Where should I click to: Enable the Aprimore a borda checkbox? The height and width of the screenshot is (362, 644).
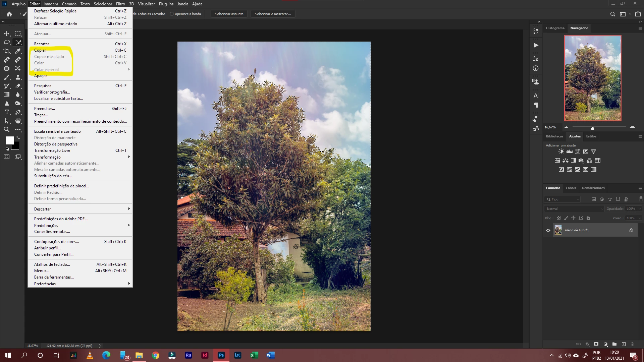point(172,14)
